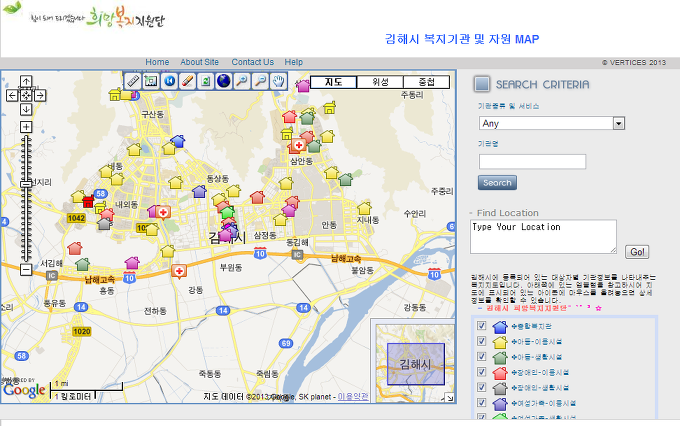680x426 pixels.
Task: Uncheck the 종합복지관 layer checkbox
Action: 481,326
